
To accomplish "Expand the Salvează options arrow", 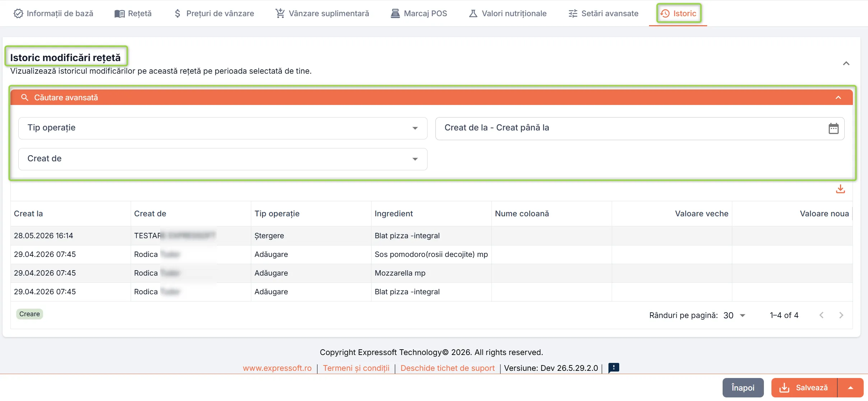I will tap(850, 388).
